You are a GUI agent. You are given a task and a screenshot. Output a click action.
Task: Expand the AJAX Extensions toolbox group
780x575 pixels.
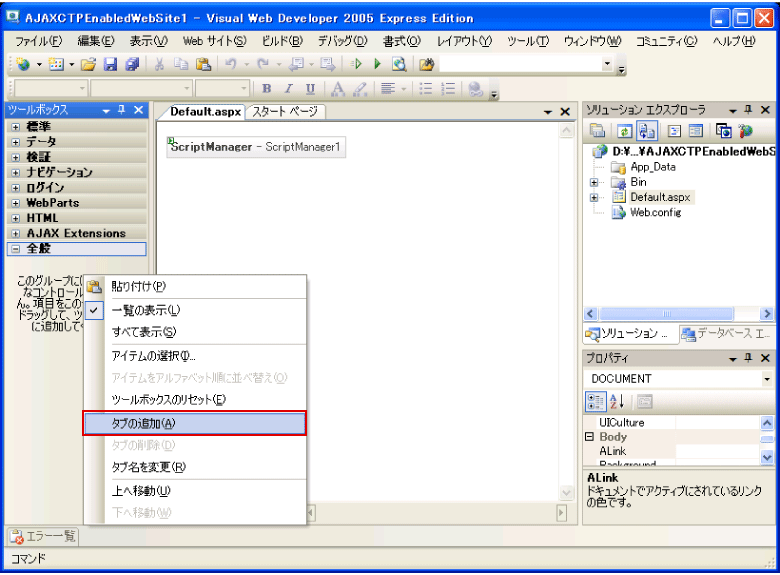coord(15,233)
